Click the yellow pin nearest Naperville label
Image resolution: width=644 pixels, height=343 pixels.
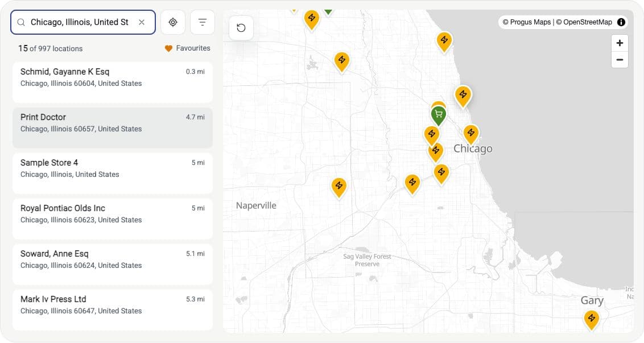339,187
